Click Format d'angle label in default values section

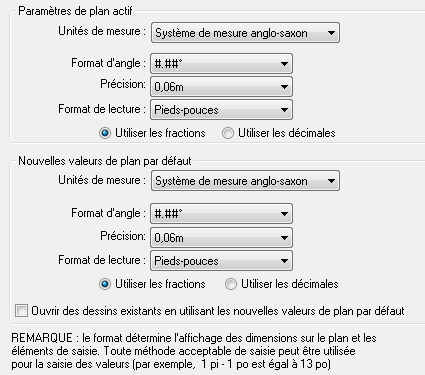pyautogui.click(x=108, y=213)
